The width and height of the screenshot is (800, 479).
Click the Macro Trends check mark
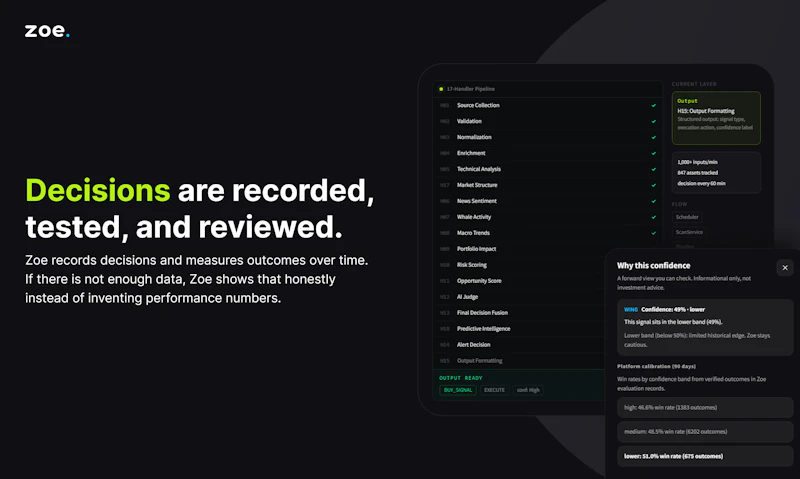pyautogui.click(x=654, y=233)
